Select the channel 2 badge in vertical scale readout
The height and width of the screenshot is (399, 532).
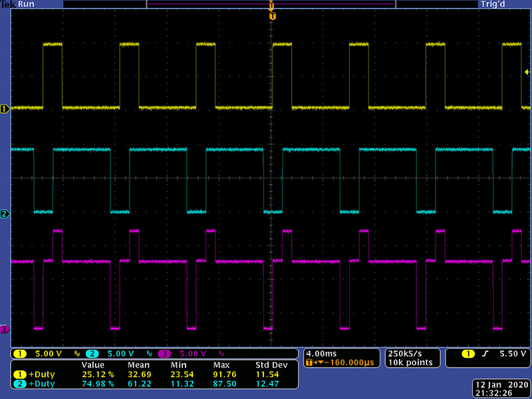pos(93,353)
